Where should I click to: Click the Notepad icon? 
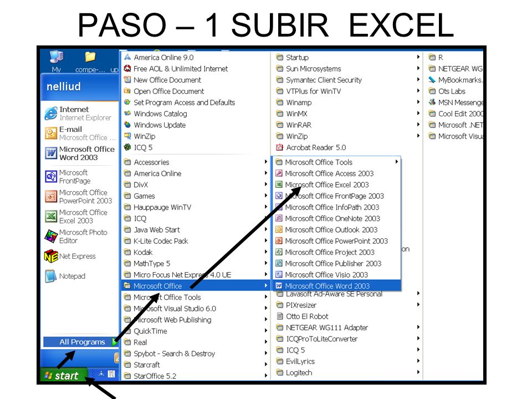click(x=51, y=276)
